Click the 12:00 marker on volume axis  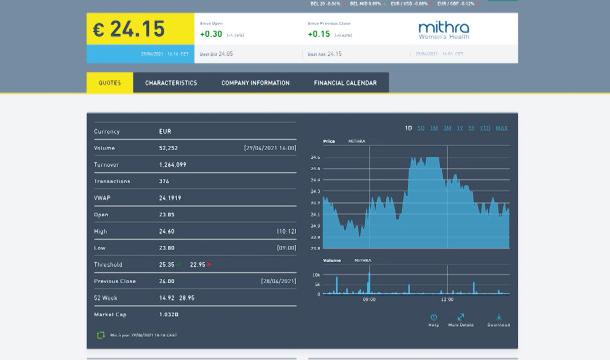tap(447, 300)
